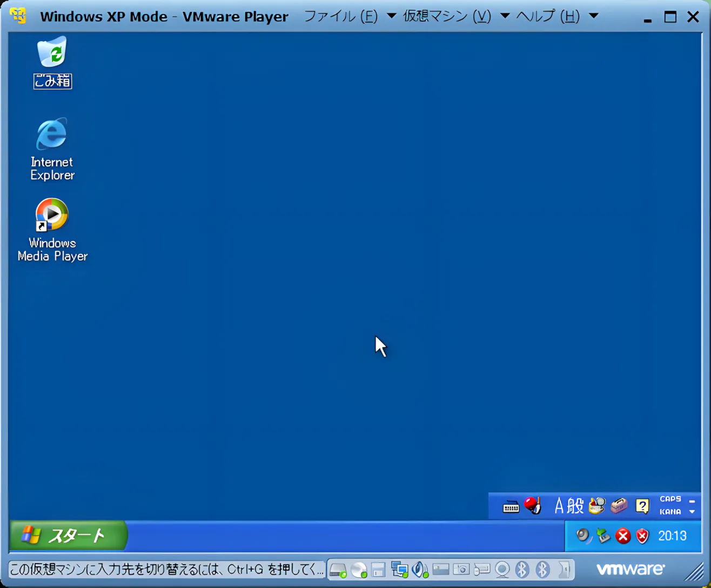Collapse the VMware device toolbar with the side arrow
Screen dimensions: 711x588
pyautogui.click(x=564, y=569)
